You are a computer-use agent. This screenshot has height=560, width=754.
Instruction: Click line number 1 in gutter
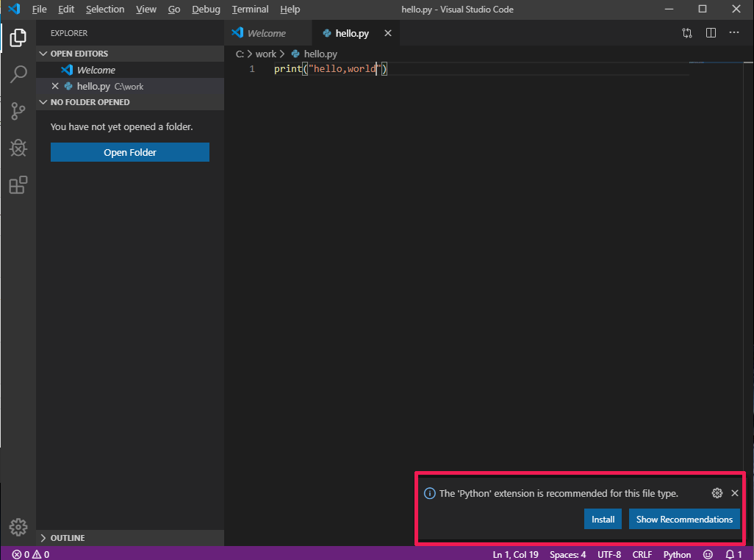click(252, 69)
